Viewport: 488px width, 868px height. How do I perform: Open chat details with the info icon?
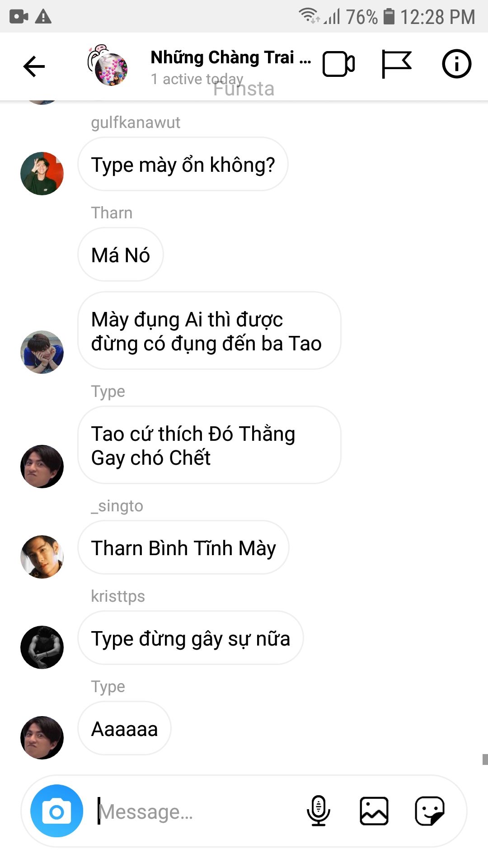pyautogui.click(x=456, y=64)
